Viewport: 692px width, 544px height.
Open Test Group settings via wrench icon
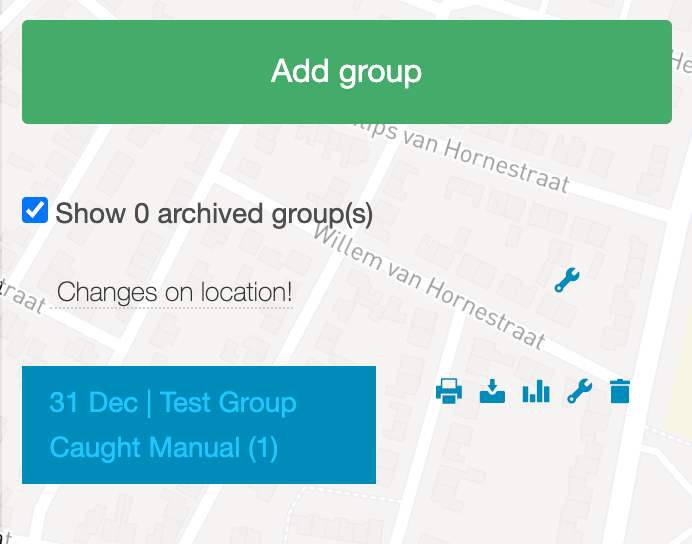(579, 392)
